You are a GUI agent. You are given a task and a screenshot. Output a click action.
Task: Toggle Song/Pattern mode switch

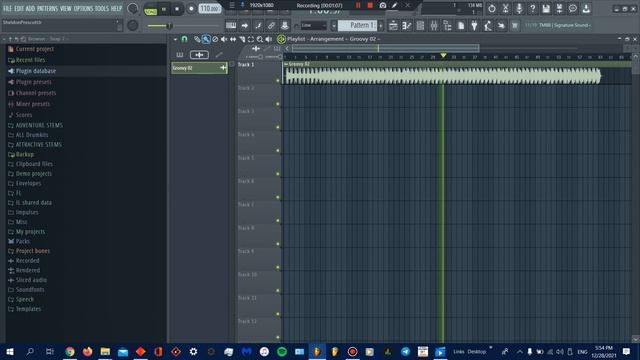[x=151, y=9]
